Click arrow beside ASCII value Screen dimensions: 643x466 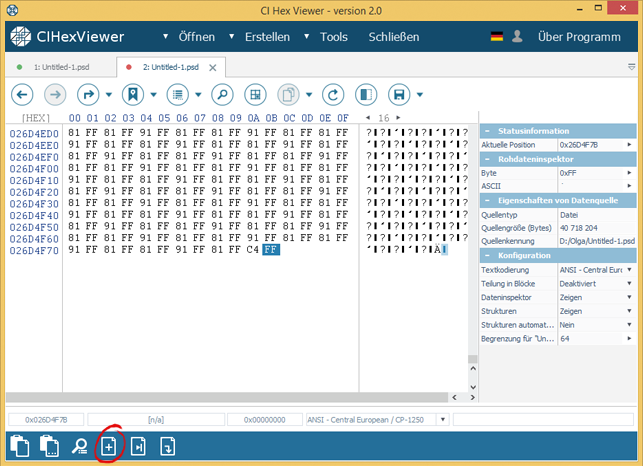click(629, 186)
